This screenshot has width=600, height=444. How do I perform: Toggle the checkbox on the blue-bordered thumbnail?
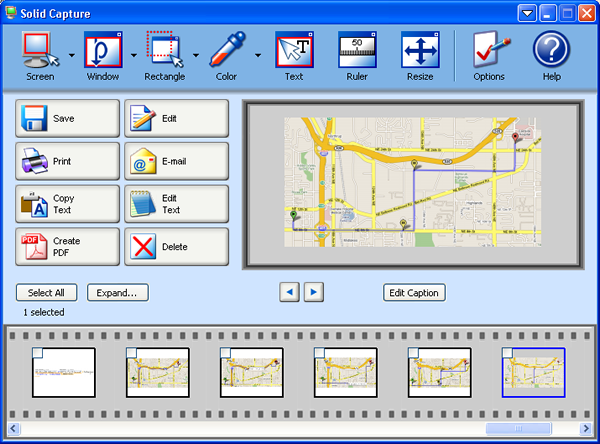coord(507,353)
